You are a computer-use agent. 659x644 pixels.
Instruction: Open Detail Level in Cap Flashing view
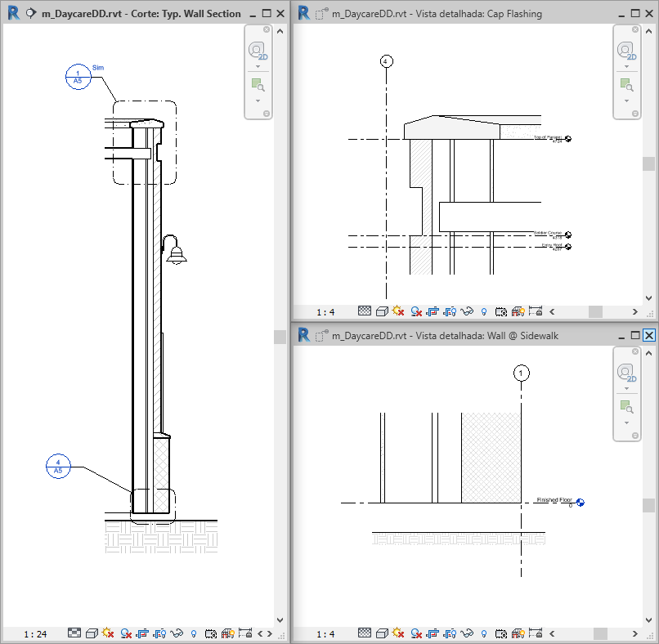[365, 311]
